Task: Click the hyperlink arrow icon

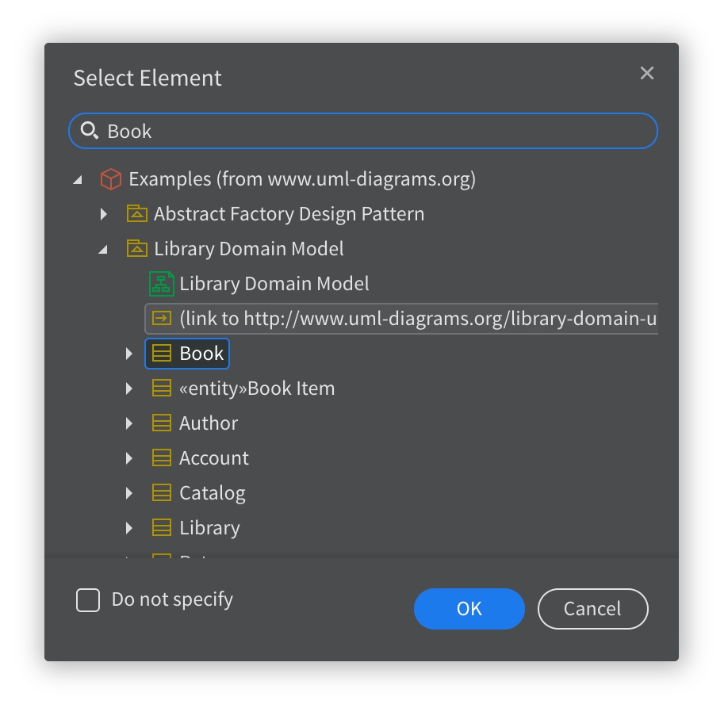Action: coord(162,319)
